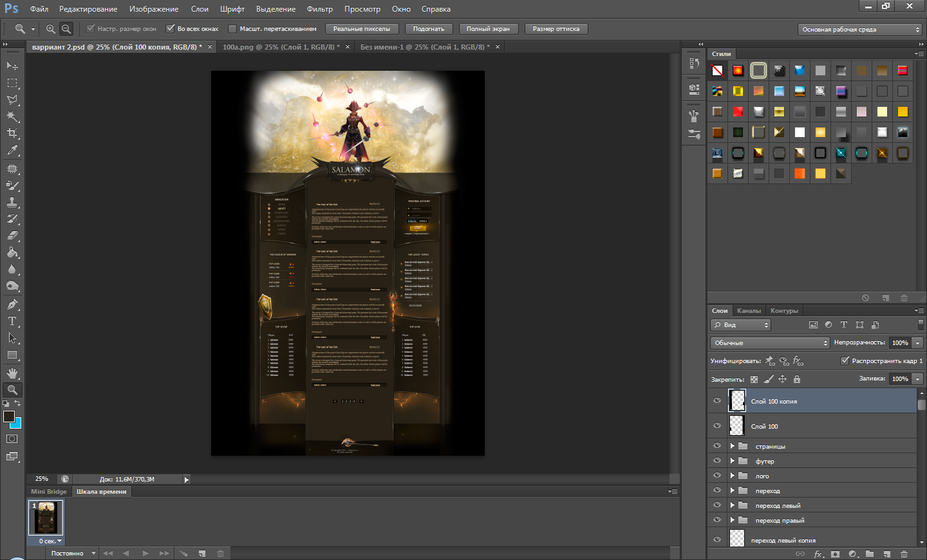Select the Paint Bucket tool

12,252
